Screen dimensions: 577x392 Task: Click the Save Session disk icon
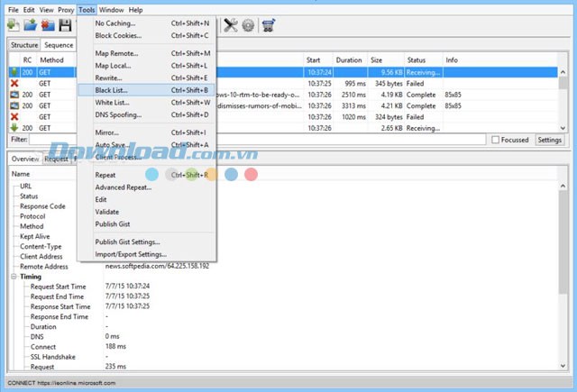(x=65, y=26)
